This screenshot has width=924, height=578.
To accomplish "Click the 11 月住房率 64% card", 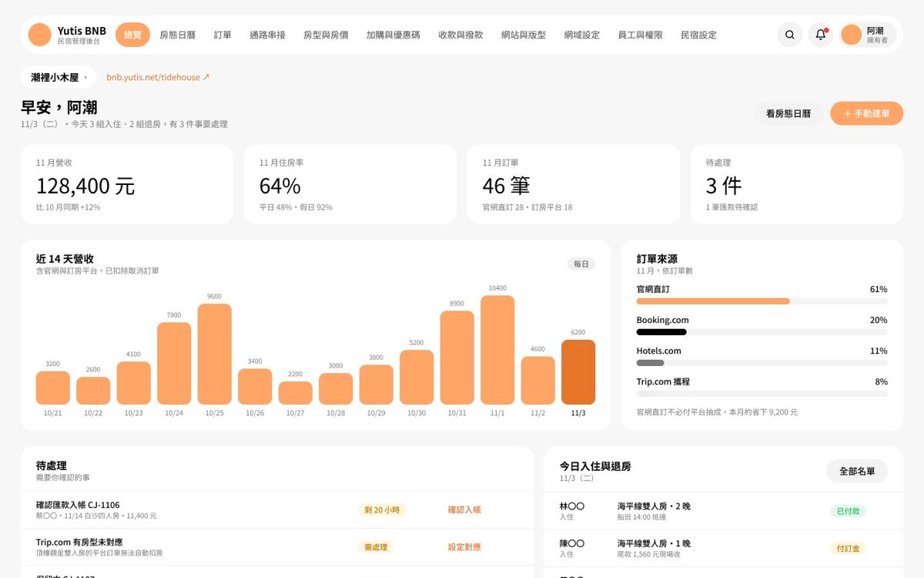I will [350, 184].
